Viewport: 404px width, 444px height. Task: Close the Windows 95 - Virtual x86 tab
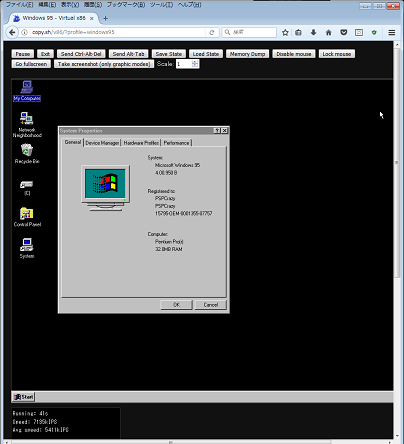coord(91,18)
